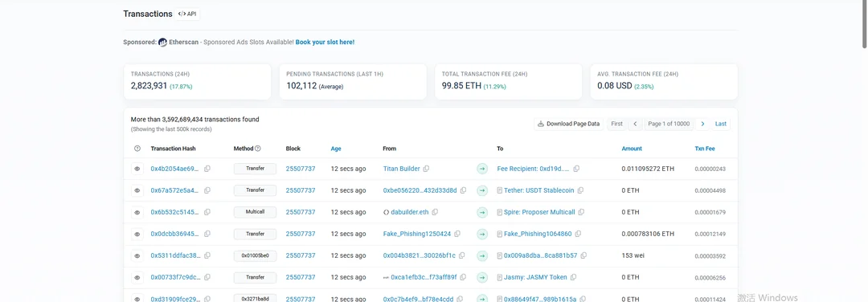868x302 pixels.
Task: Preview transaction 0x6b532c5145 with eye icon
Action: point(137,212)
